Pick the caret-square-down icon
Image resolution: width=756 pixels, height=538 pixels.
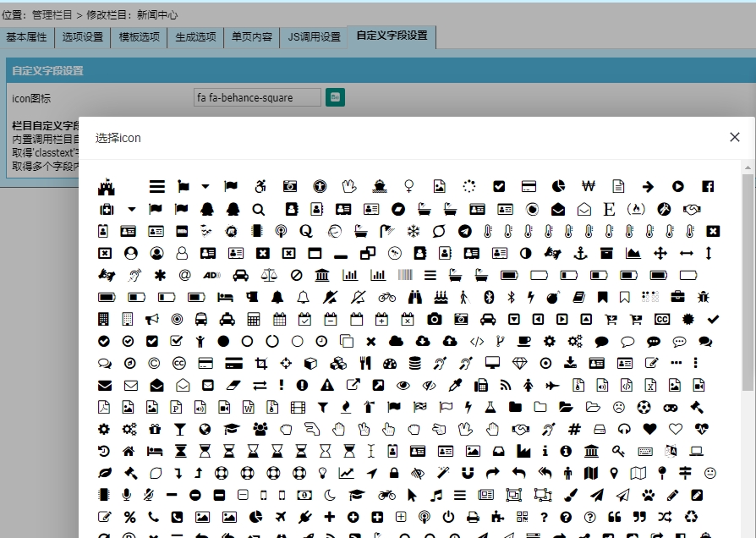pos(513,319)
